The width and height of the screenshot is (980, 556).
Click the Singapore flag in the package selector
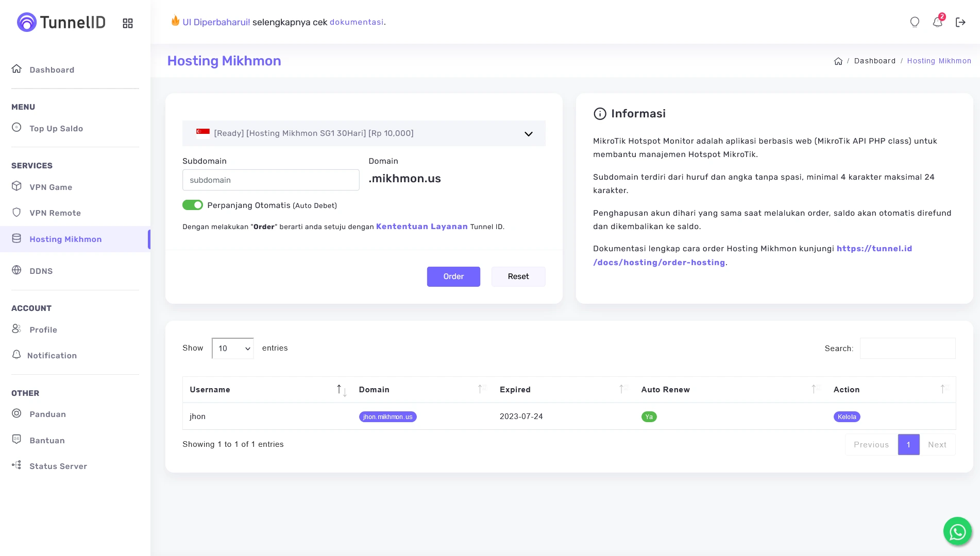click(202, 133)
